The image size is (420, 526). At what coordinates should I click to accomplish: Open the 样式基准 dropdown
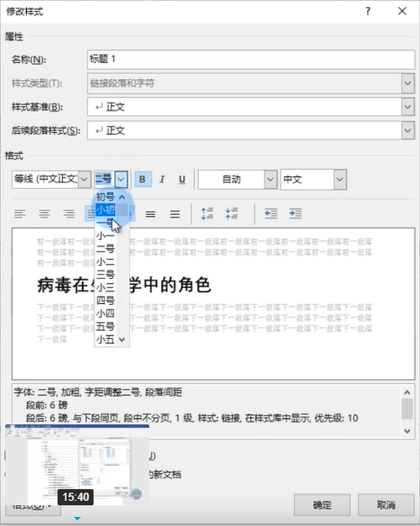(x=408, y=107)
